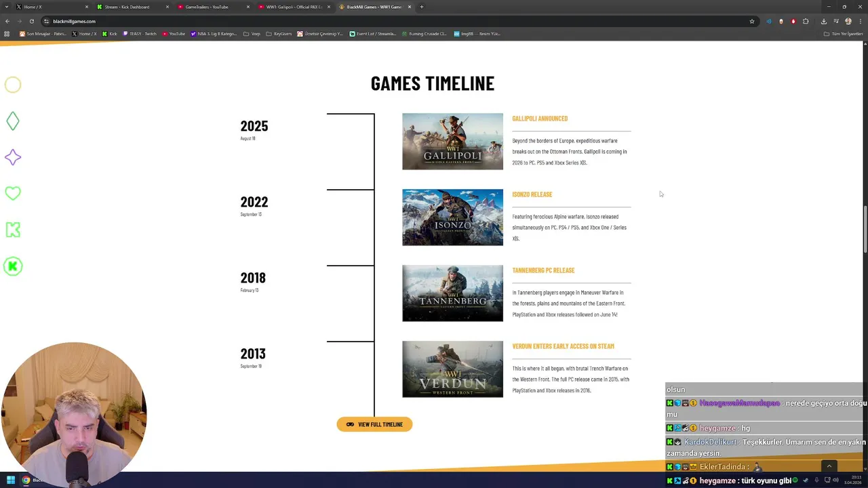Click the GALLIPOLI ANNOUNCED heading
Image resolution: width=868 pixels, height=488 pixels.
540,119
